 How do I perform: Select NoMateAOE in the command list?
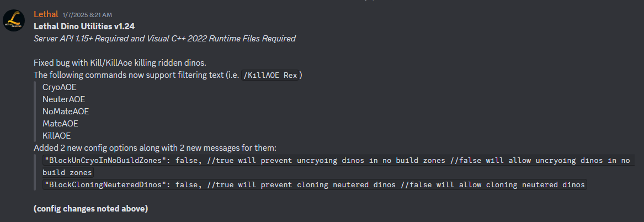pos(65,111)
